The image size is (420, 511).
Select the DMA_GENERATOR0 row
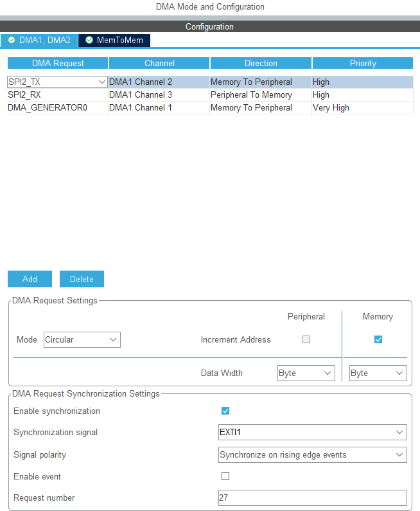[211, 108]
